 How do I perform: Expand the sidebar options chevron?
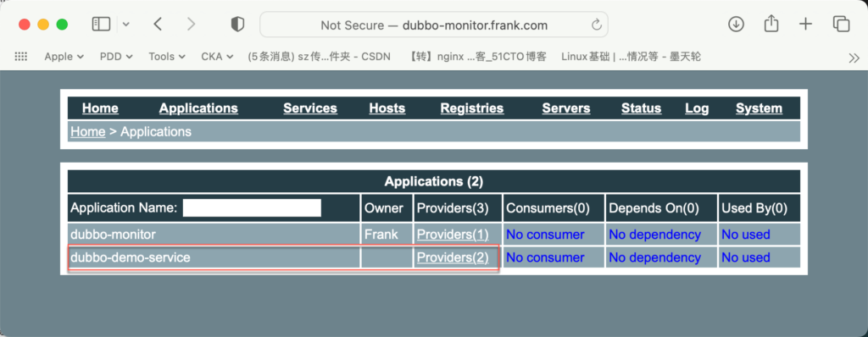click(126, 25)
